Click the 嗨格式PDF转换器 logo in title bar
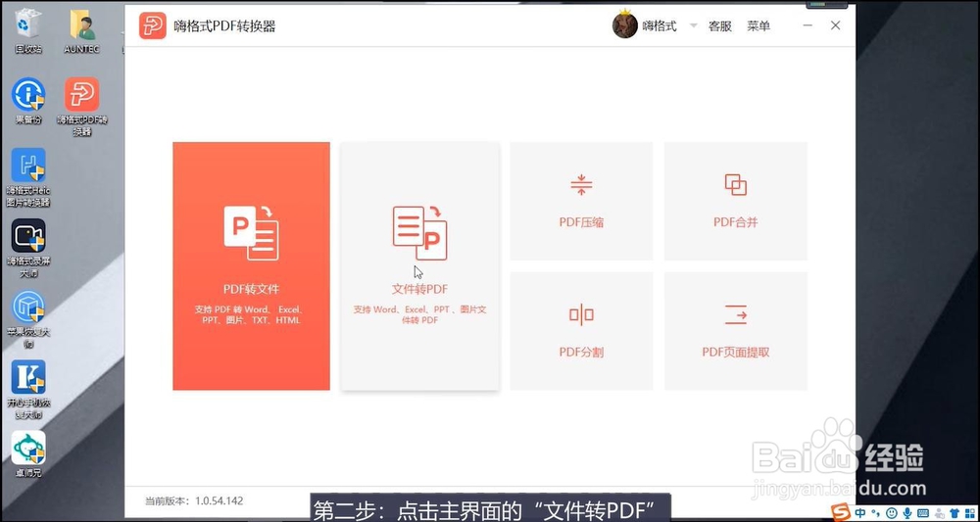This screenshot has width=980, height=522. coord(153,25)
